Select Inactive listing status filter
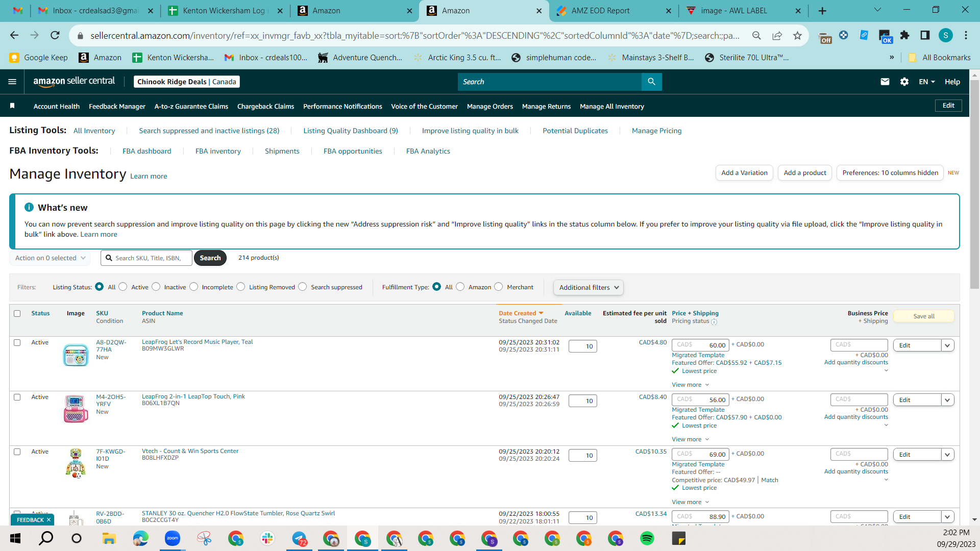Viewport: 980px width, 551px height. click(x=156, y=287)
